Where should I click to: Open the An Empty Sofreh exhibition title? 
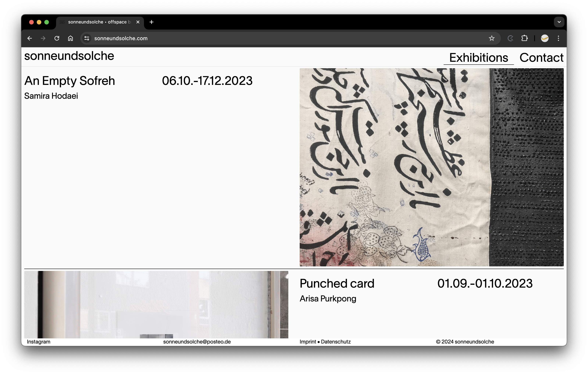point(70,81)
